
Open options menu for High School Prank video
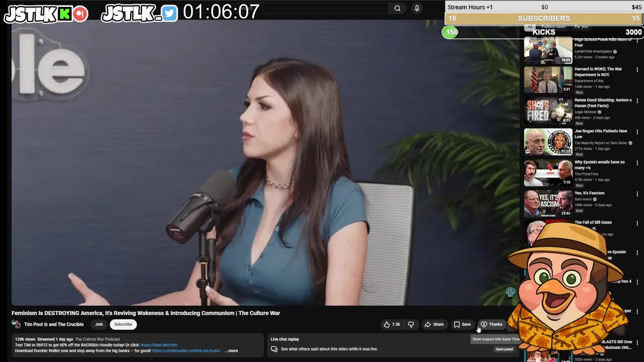(x=637, y=40)
